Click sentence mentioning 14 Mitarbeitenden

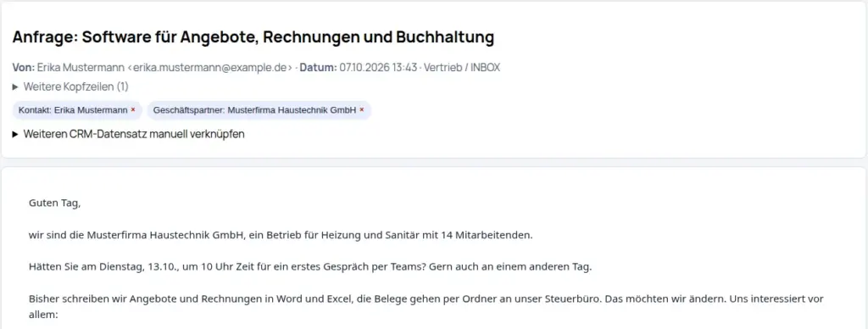pos(281,235)
